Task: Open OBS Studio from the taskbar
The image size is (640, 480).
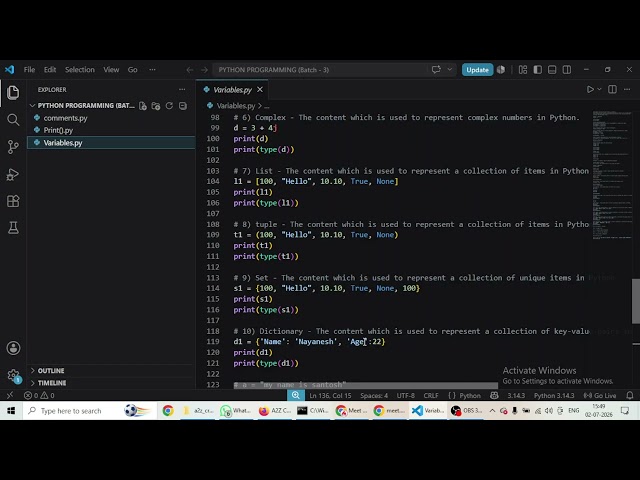Action: pos(467,411)
